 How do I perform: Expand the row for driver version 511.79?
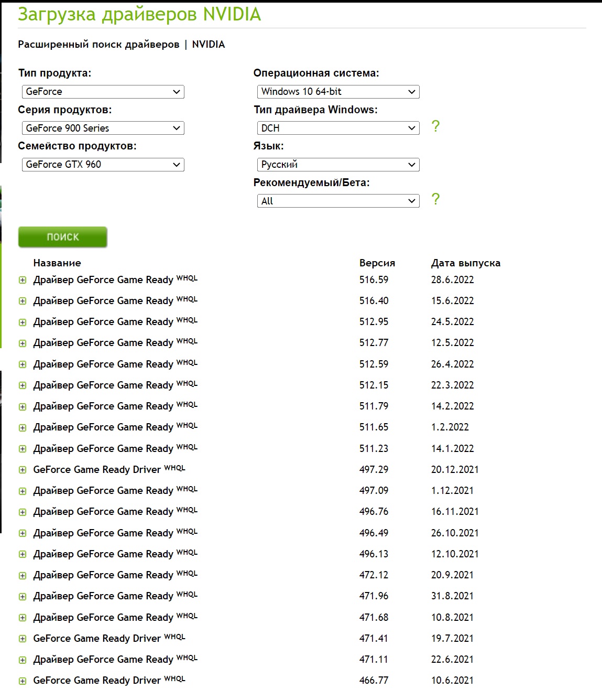[23, 407]
